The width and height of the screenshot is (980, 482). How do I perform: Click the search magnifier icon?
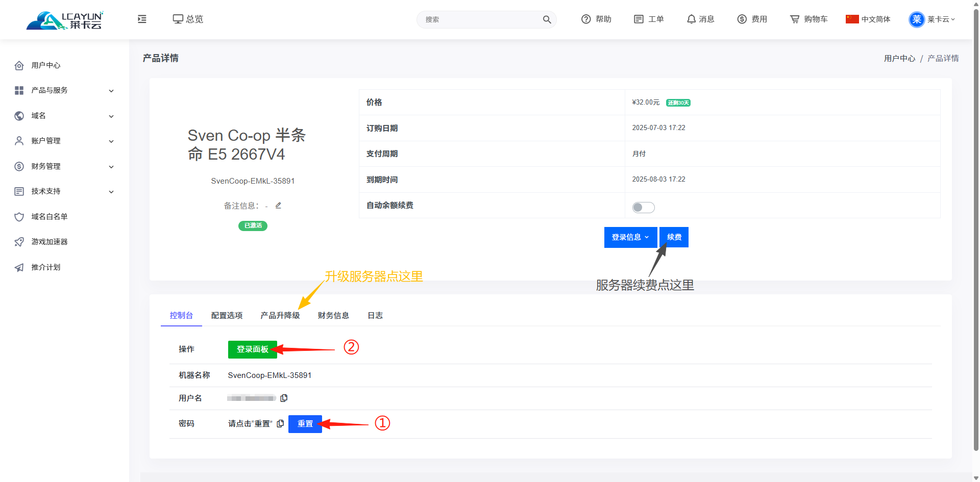point(547,19)
